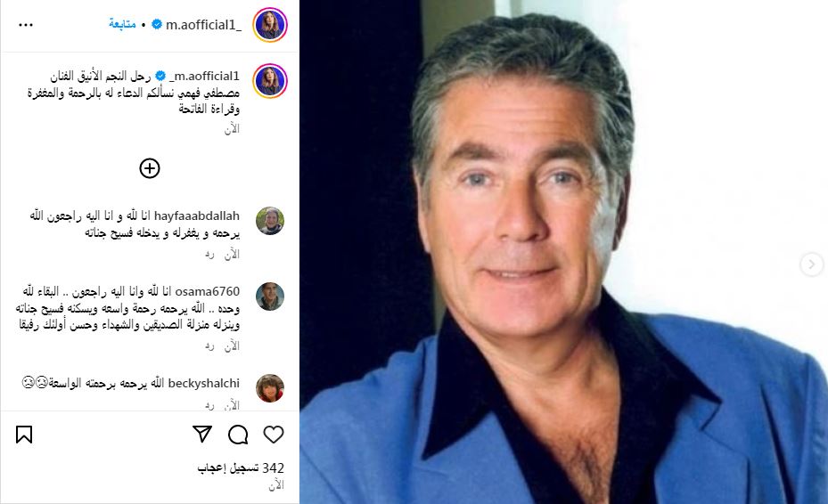
Task: Reply to osama6760's comment
Action: (x=209, y=346)
